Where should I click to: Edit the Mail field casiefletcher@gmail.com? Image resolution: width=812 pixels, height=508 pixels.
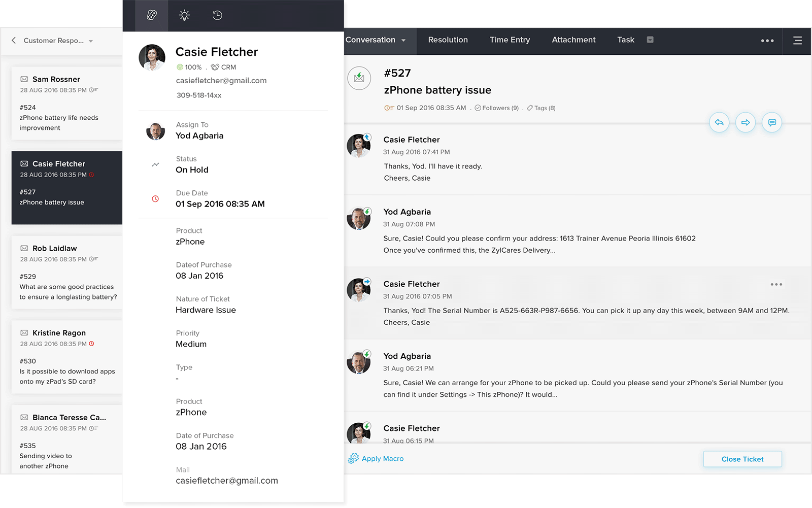click(227, 476)
